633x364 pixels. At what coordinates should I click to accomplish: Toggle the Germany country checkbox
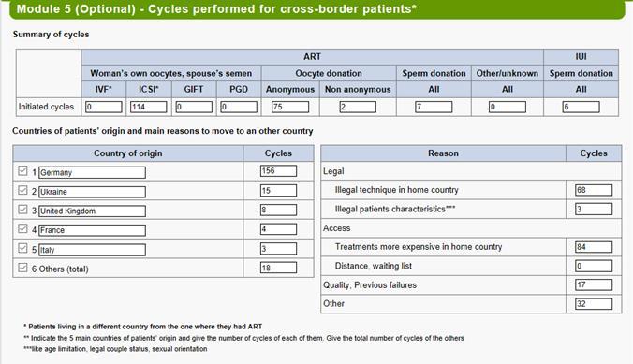pos(22,170)
